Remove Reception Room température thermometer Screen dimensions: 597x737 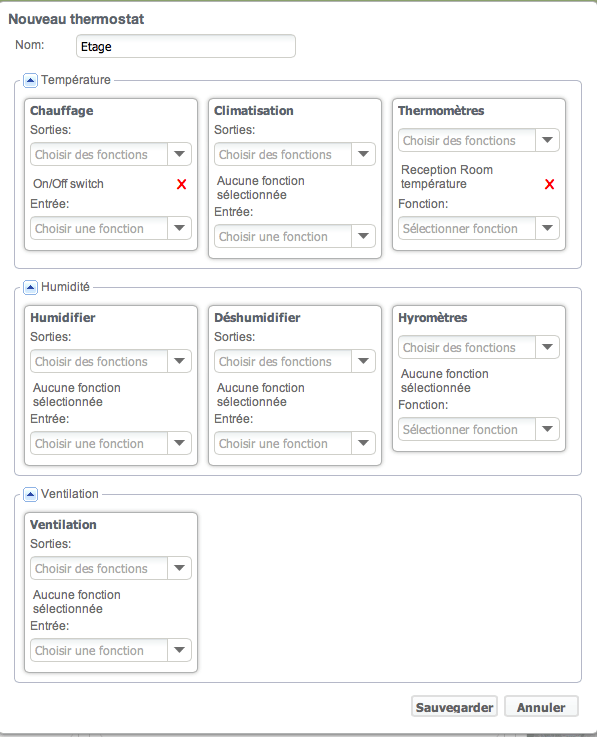coord(549,184)
